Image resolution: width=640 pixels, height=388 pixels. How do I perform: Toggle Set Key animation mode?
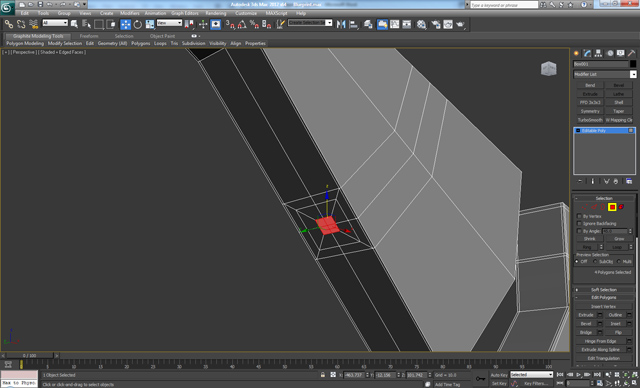499,384
